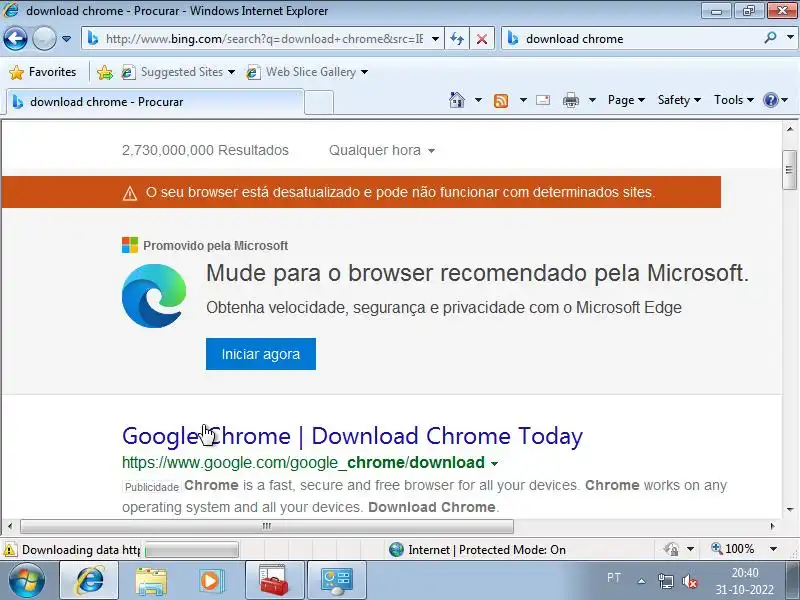Expand the zoom level dropdown arrow
800x600 pixels.
pyautogui.click(x=773, y=549)
